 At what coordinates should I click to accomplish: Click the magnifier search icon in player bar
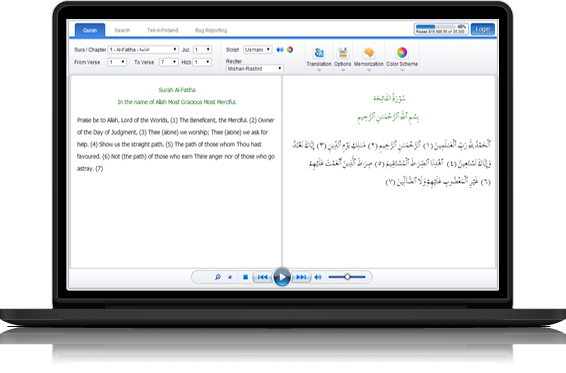pyautogui.click(x=218, y=277)
